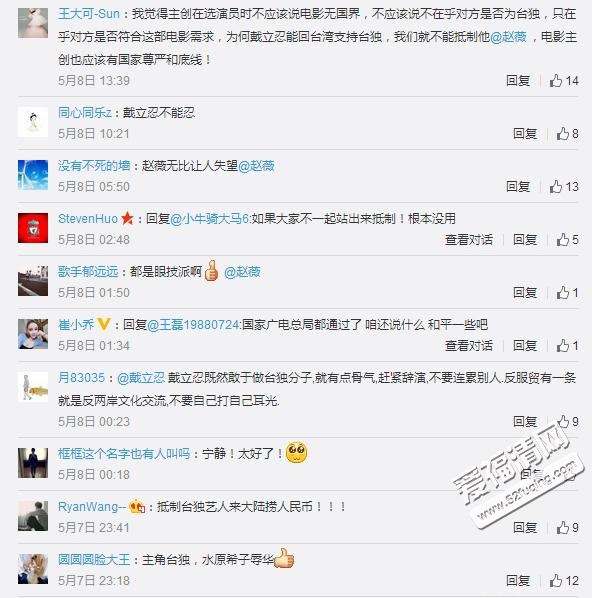Click 回复 under 月83035's comment
The height and width of the screenshot is (598, 592).
pyautogui.click(x=525, y=421)
